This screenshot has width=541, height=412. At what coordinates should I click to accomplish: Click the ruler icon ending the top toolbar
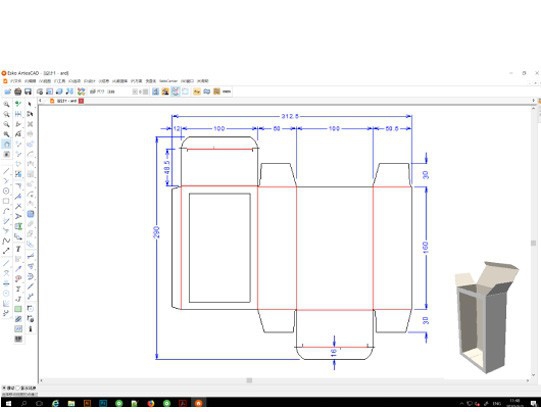[227, 91]
